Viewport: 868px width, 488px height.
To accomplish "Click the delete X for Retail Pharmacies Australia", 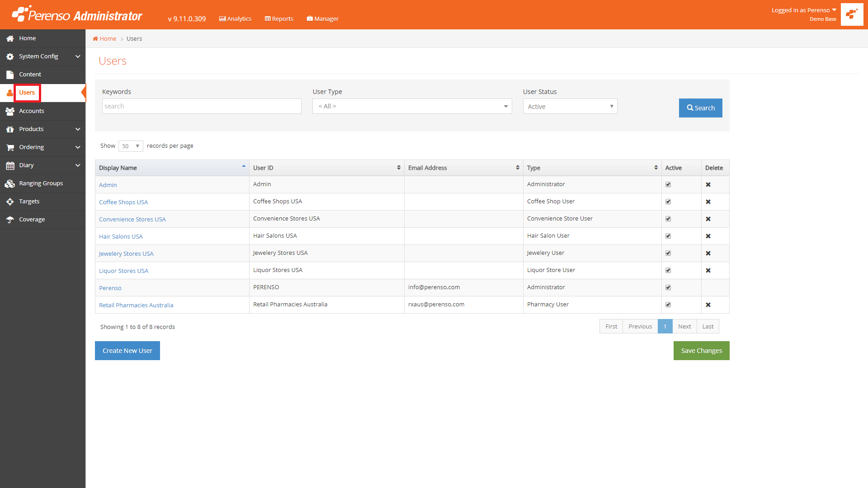I will pyautogui.click(x=708, y=305).
